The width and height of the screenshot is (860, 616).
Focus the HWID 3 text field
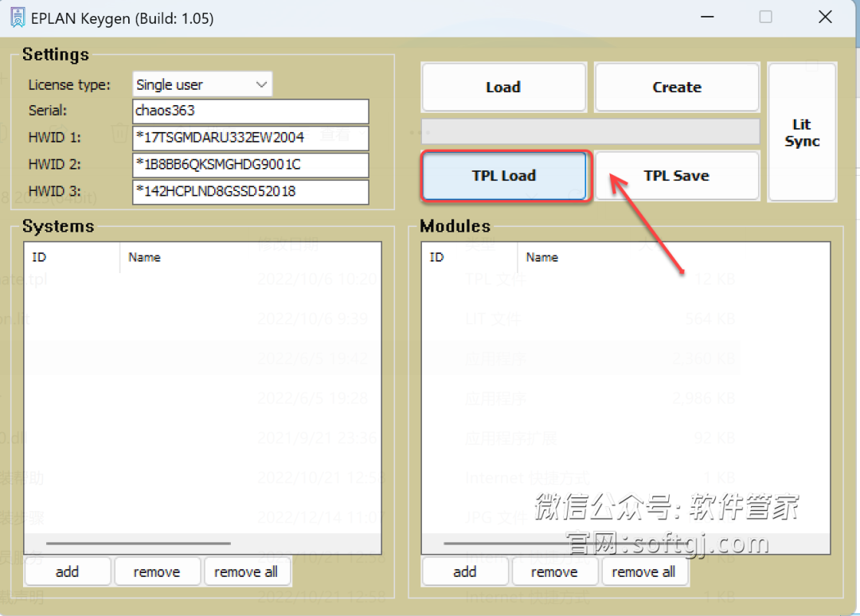coord(251,191)
